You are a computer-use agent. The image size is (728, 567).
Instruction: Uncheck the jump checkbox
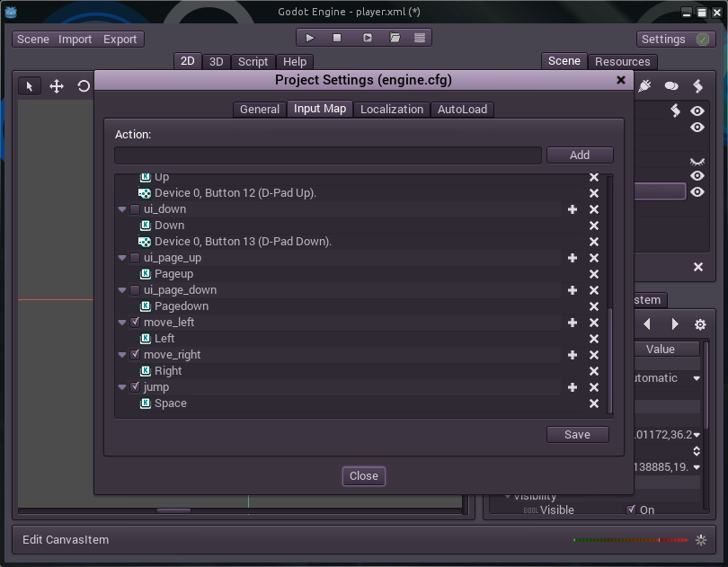(x=135, y=386)
